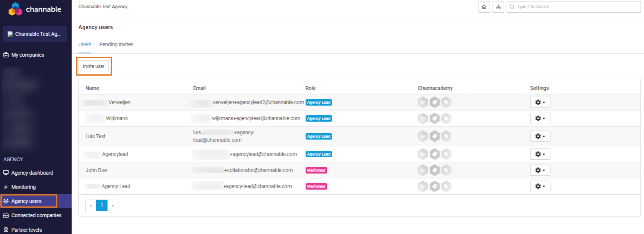Screen dimensions: 644x234
Task: Click tag badge in Agency Lead last row
Action: (435, 186)
